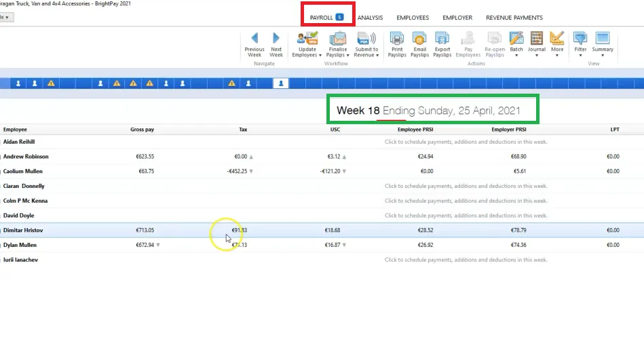644x361 pixels.
Task: Click Employer PRSI value €74.36
Action: point(518,245)
